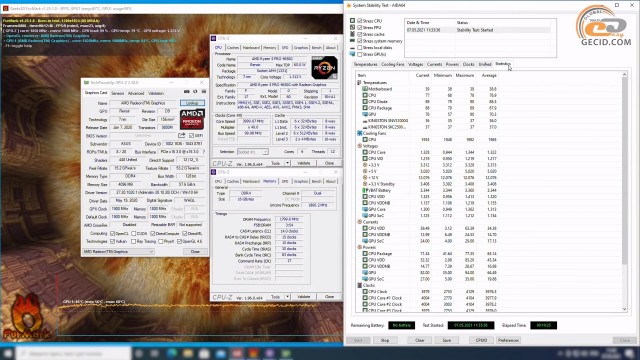The height and width of the screenshot is (360, 640).
Task: Click the Stress GPU monitor icon in AIDA64
Action: pos(353,54)
